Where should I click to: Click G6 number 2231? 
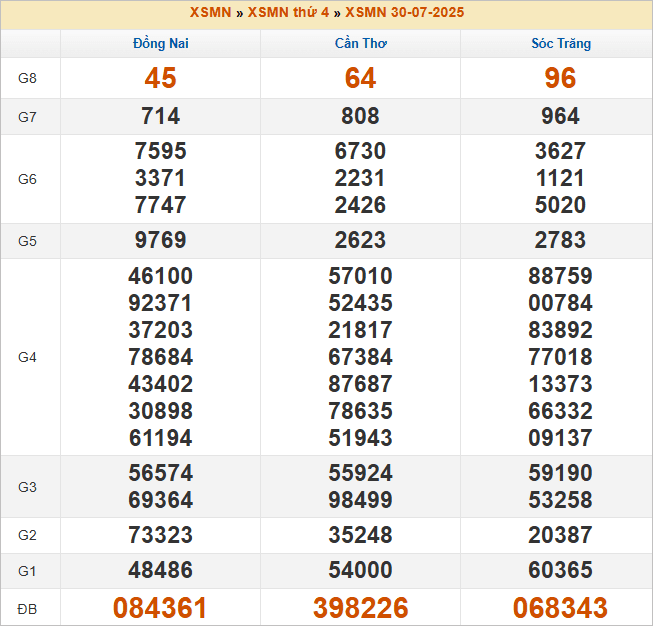(x=361, y=178)
